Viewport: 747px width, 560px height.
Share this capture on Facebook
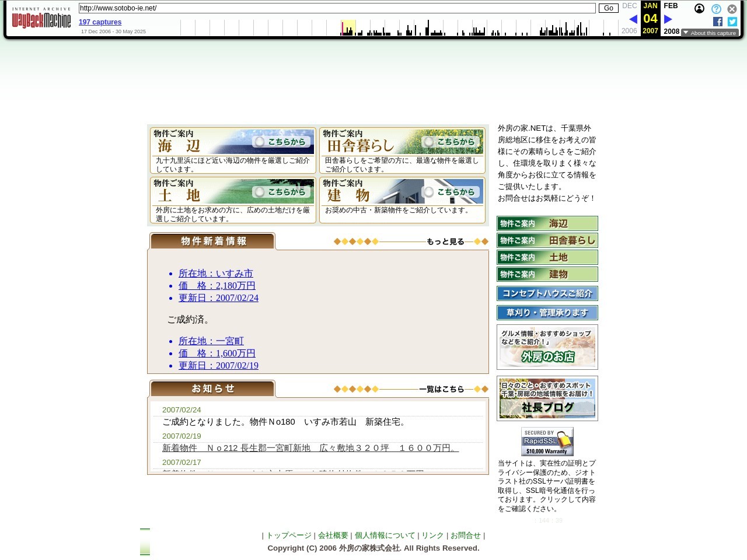tap(718, 22)
